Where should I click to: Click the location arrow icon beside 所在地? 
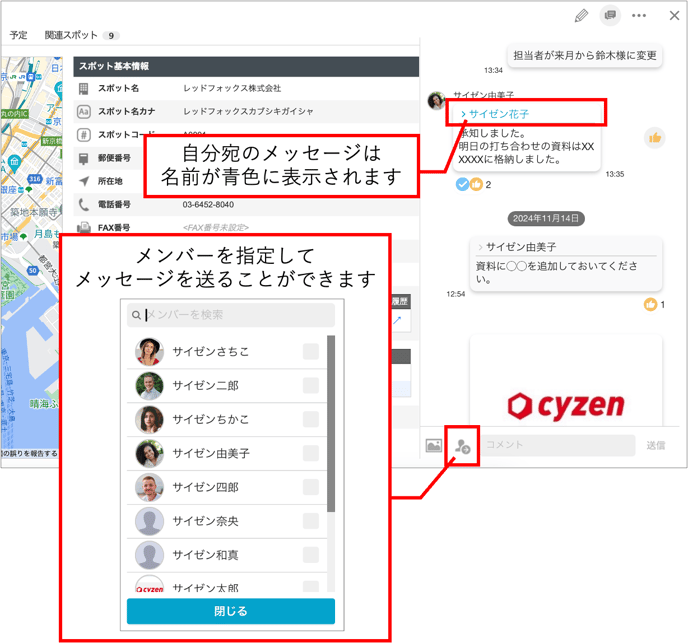84,181
